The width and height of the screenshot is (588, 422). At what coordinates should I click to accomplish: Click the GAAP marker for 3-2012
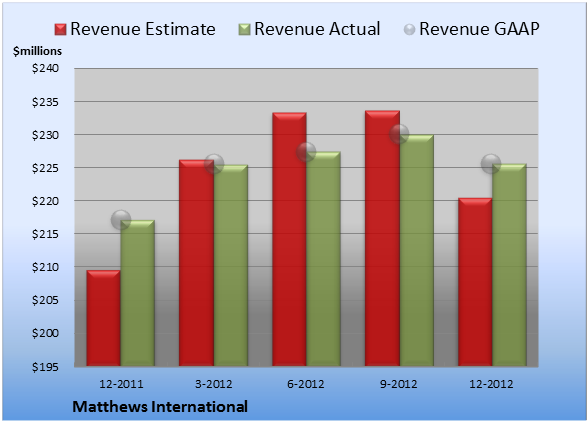click(x=214, y=164)
